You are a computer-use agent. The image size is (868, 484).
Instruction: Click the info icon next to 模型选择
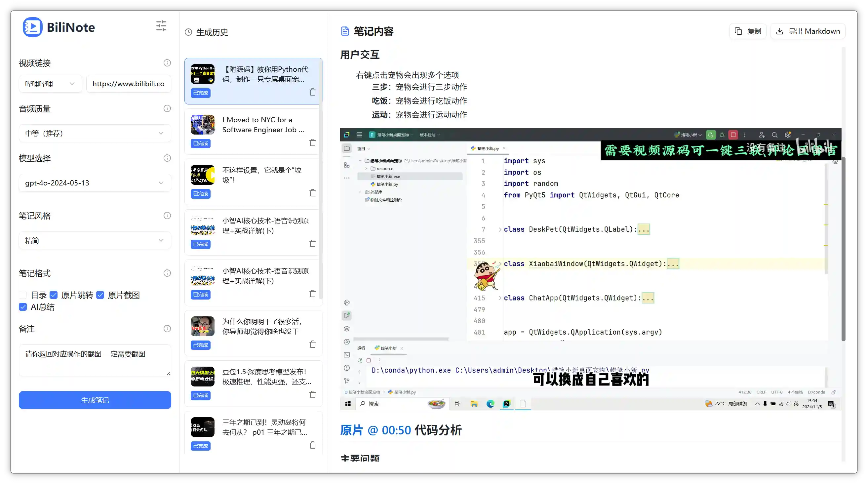[x=167, y=158]
